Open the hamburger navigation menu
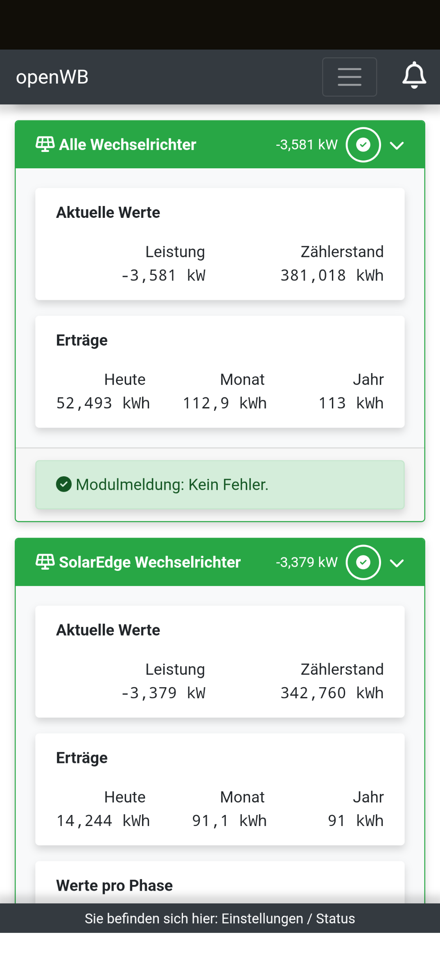The height and width of the screenshot is (980, 440). pyautogui.click(x=349, y=77)
